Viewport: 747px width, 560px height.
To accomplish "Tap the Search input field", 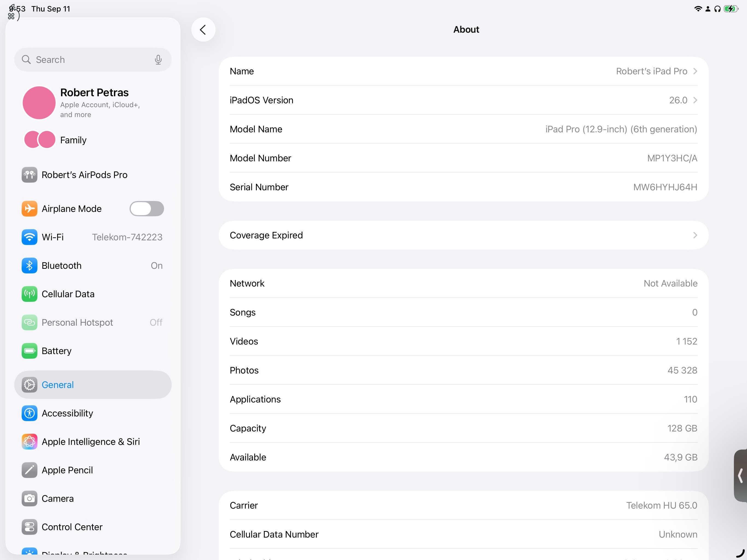I will [x=93, y=60].
